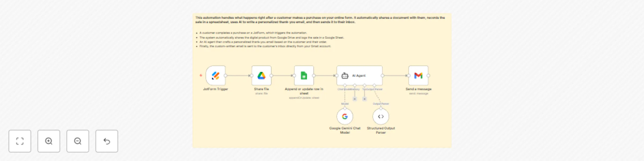Click the fit-to-view canvas button
644x161 pixels.
(x=20, y=141)
